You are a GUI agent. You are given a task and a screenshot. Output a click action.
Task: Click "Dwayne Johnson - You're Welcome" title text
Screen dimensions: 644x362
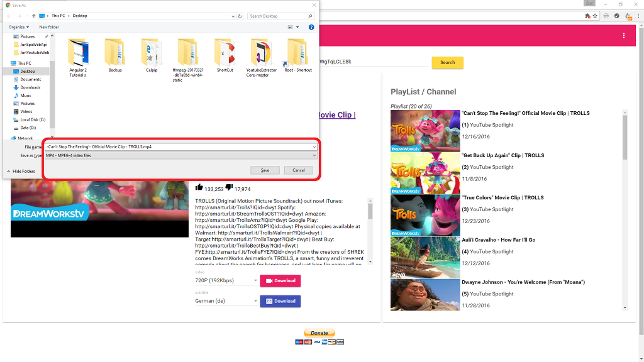tap(524, 282)
